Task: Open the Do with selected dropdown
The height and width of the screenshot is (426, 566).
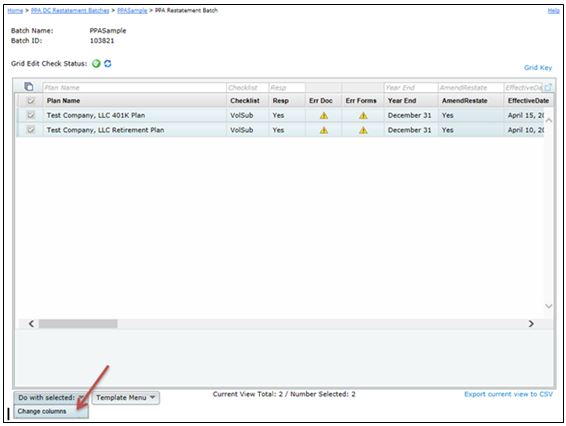Action: [x=51, y=397]
